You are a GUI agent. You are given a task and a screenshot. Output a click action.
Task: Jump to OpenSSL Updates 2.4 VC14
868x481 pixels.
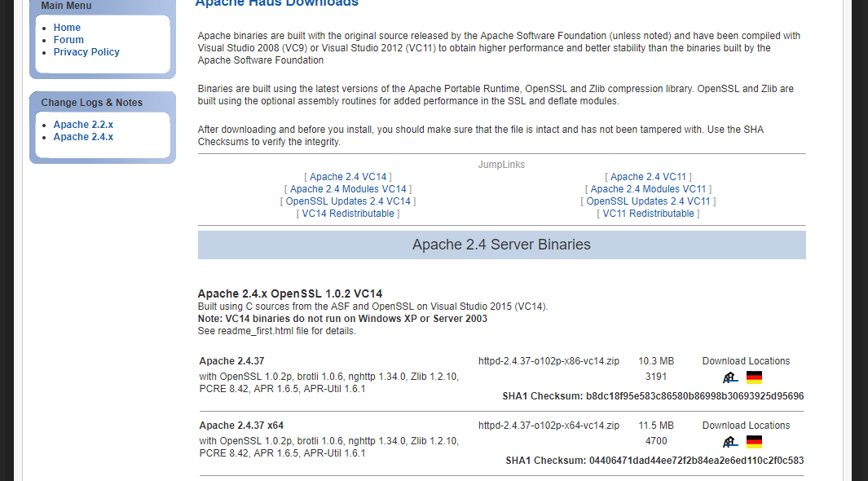click(x=348, y=201)
